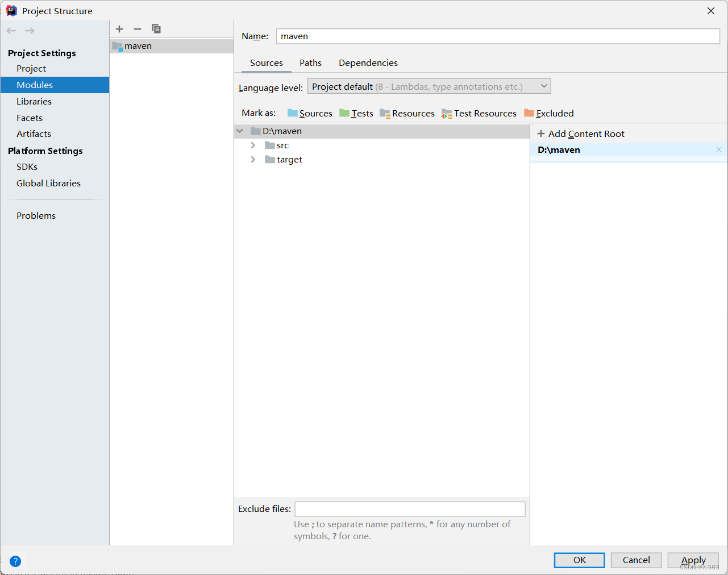Click the Copy module icon
This screenshot has width=728, height=575.
pos(156,29)
